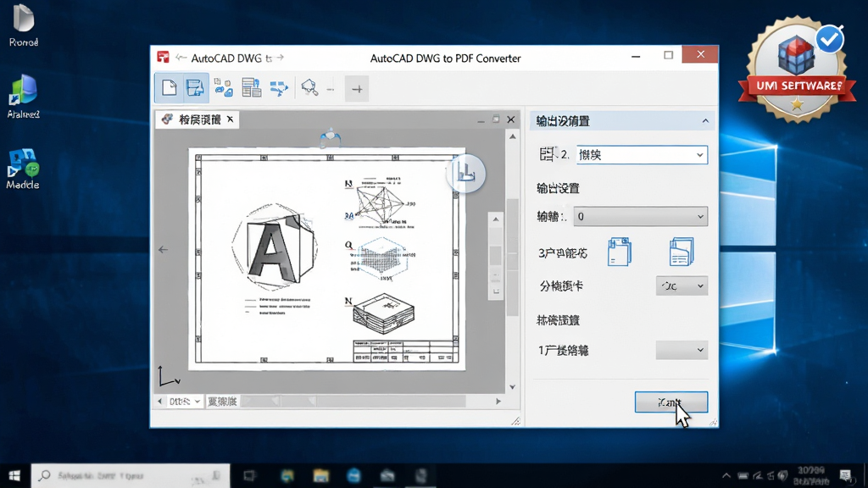
Task: Open the layout dropdown below the preview
Action: [184, 401]
